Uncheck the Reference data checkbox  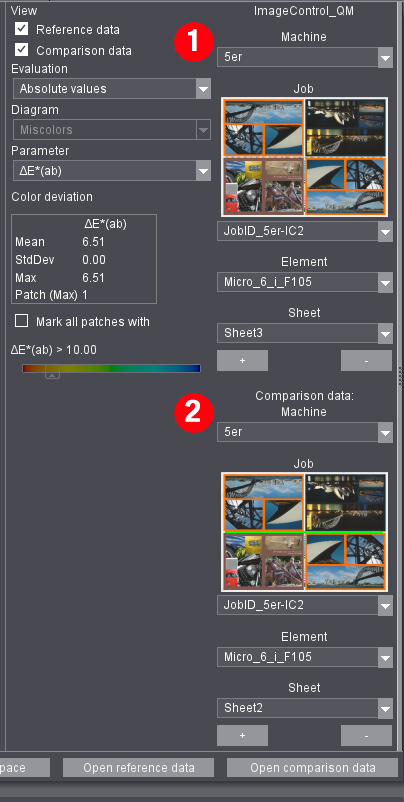21,29
